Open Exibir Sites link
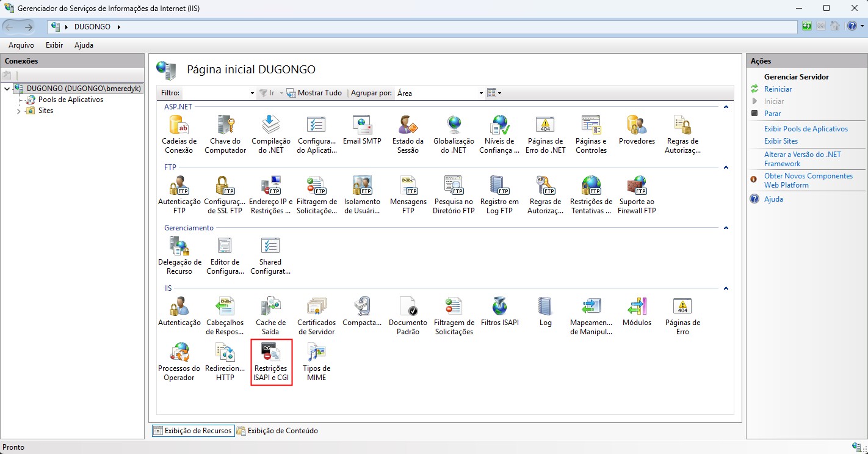The height and width of the screenshot is (454, 868). pos(781,141)
